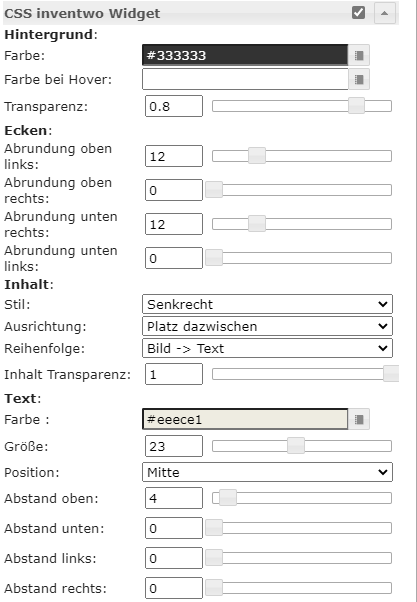Click the Abstand oben slider handle
The width and height of the screenshot is (417, 602).
[x=228, y=498]
